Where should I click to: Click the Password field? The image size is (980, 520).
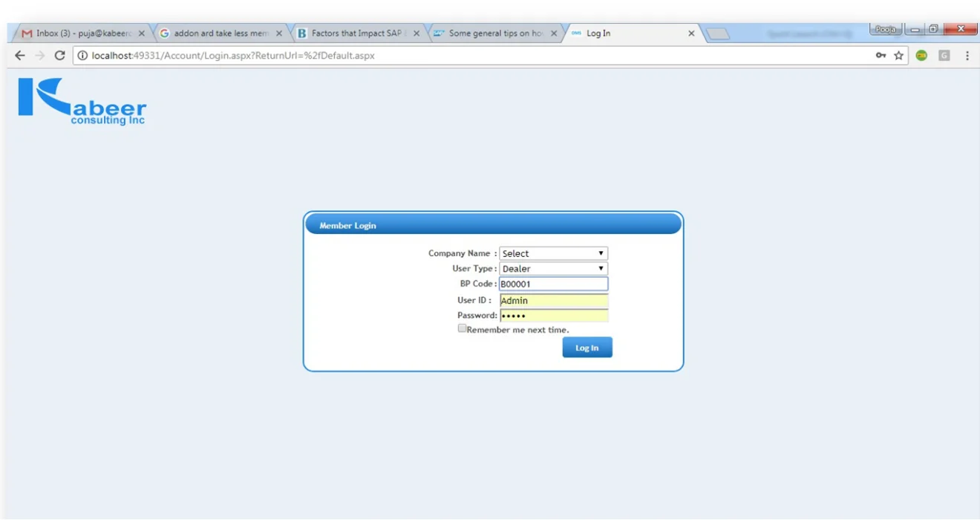pos(553,314)
